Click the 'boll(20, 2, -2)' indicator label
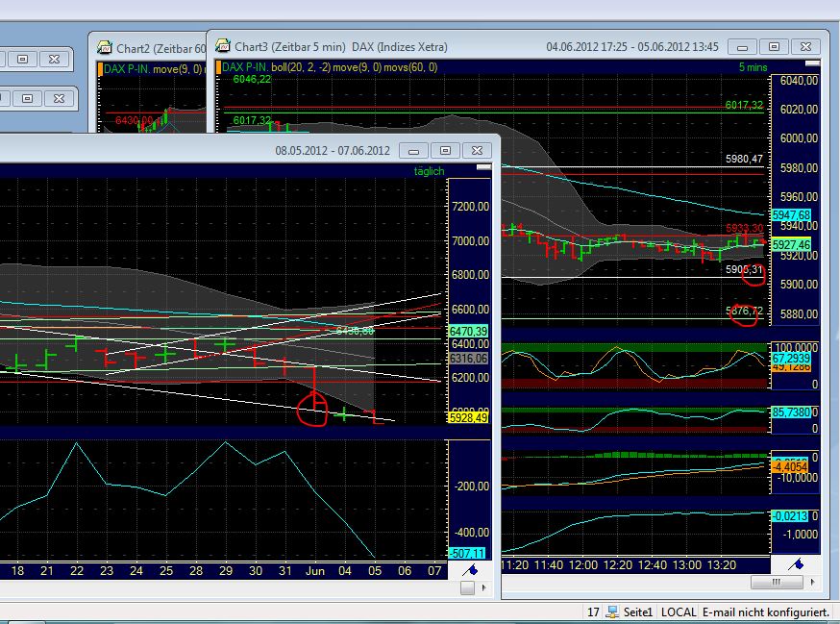The width and height of the screenshot is (840, 624). point(301,67)
